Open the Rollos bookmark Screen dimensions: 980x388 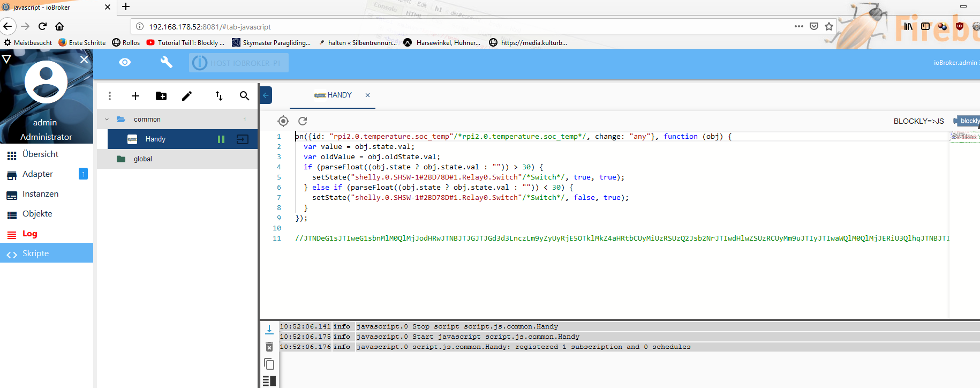pyautogui.click(x=126, y=43)
